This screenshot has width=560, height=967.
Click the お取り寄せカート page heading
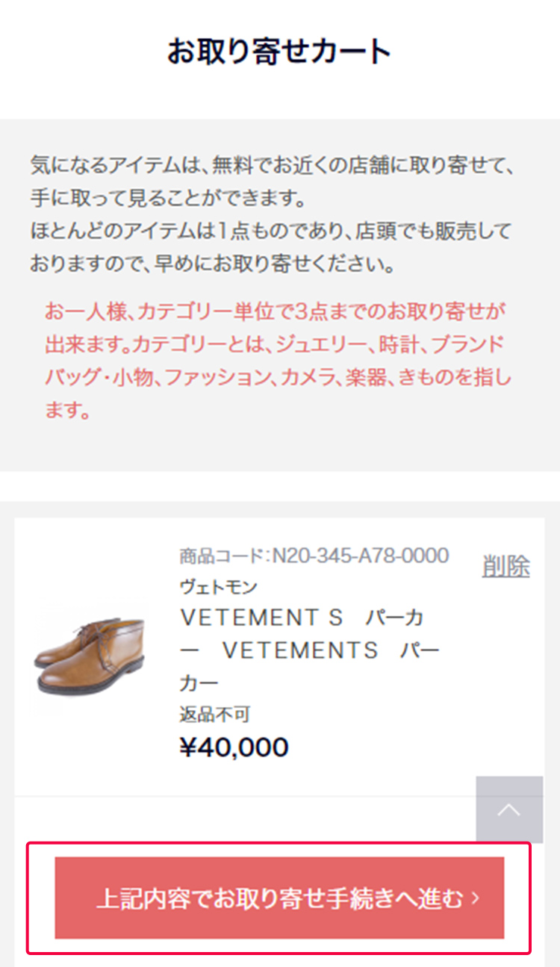[280, 51]
